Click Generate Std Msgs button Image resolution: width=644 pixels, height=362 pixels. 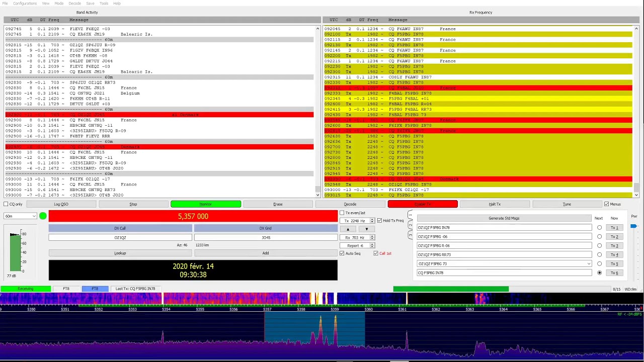pos(504,218)
